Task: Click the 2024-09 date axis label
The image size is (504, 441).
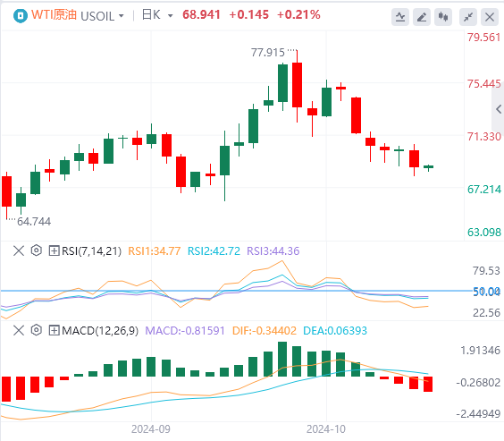Action: point(151,429)
